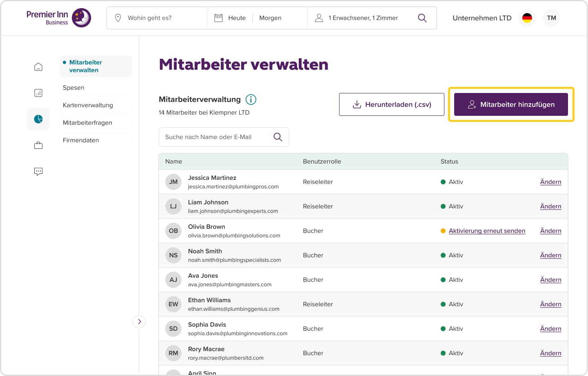Click the info icon beside Mitarbeiterverwaltung
This screenshot has height=376, width=588.
251,99
